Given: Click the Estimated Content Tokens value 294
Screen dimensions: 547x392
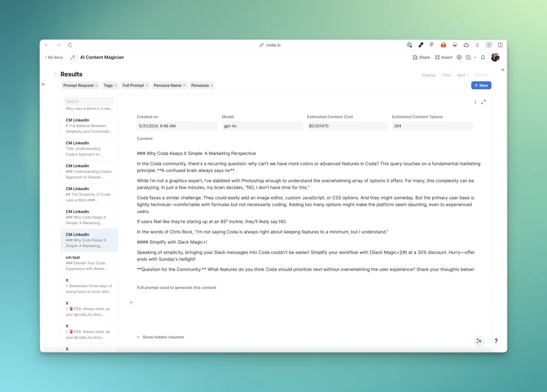Looking at the screenshot, I should point(432,126).
